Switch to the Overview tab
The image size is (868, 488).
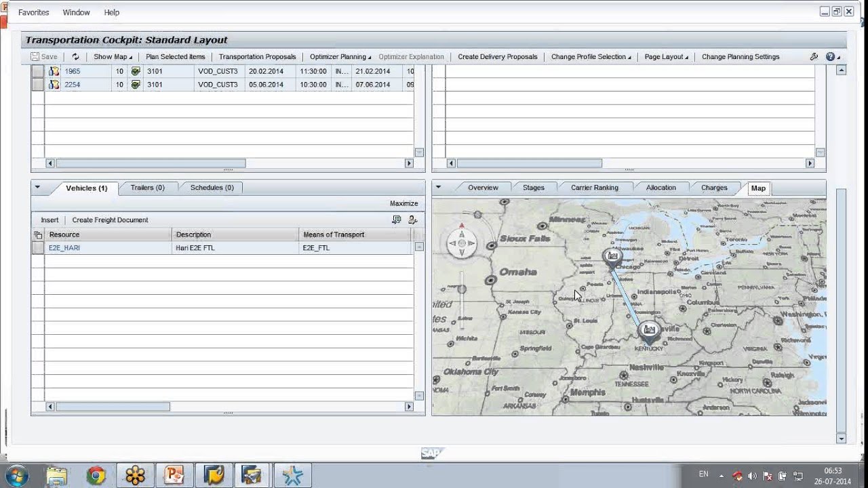(x=483, y=188)
